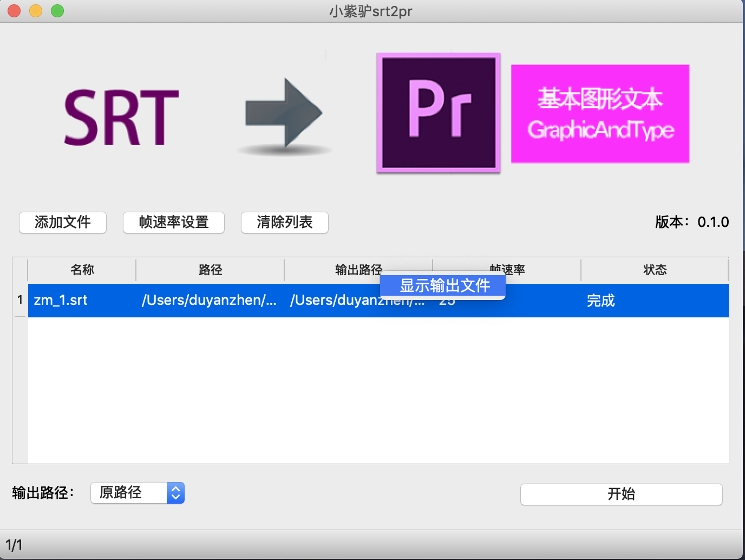The width and height of the screenshot is (745, 560).
Task: Clear the list with 清除列表
Action: coord(285,223)
